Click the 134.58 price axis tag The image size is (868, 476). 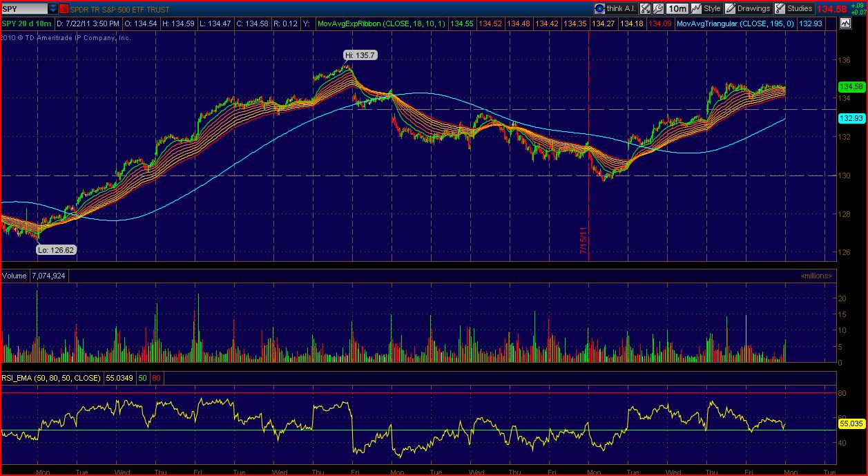(x=851, y=87)
